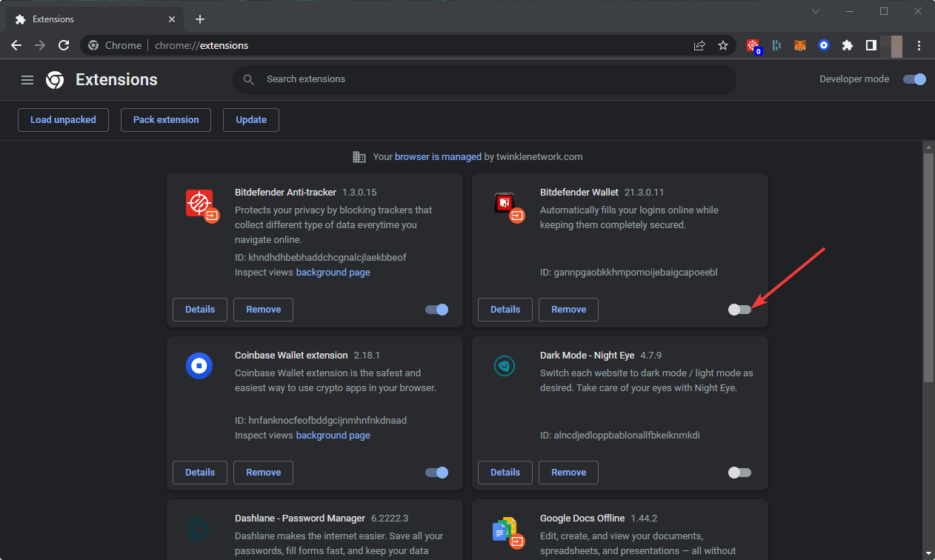Click the Dark Mode Night Eye card icon

coord(505,365)
